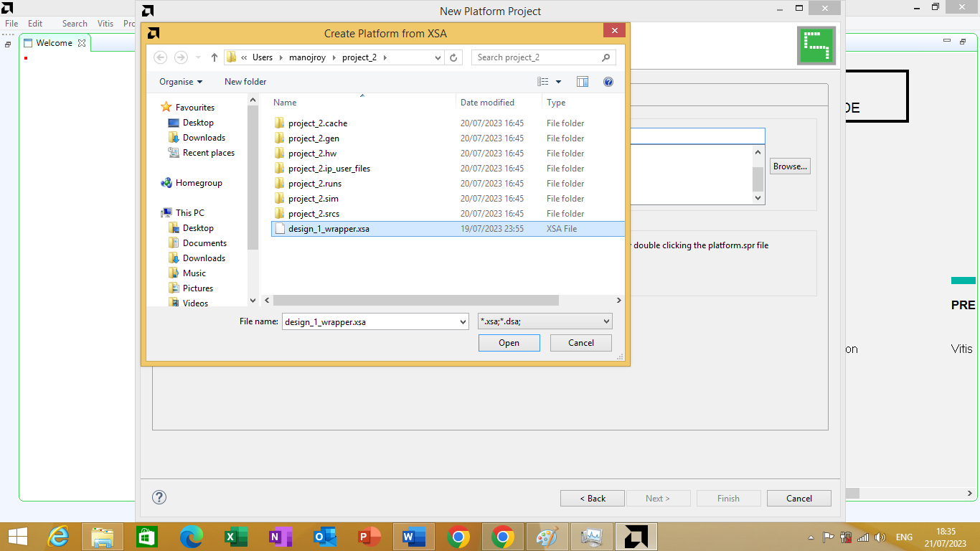980x551 pixels.
Task: Expand recent locations dropdown arrow
Action: (198, 57)
